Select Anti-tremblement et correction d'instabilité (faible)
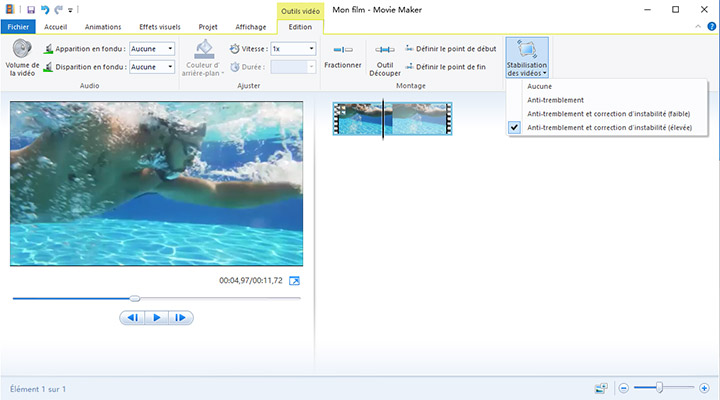The width and height of the screenshot is (720, 400). (605, 114)
